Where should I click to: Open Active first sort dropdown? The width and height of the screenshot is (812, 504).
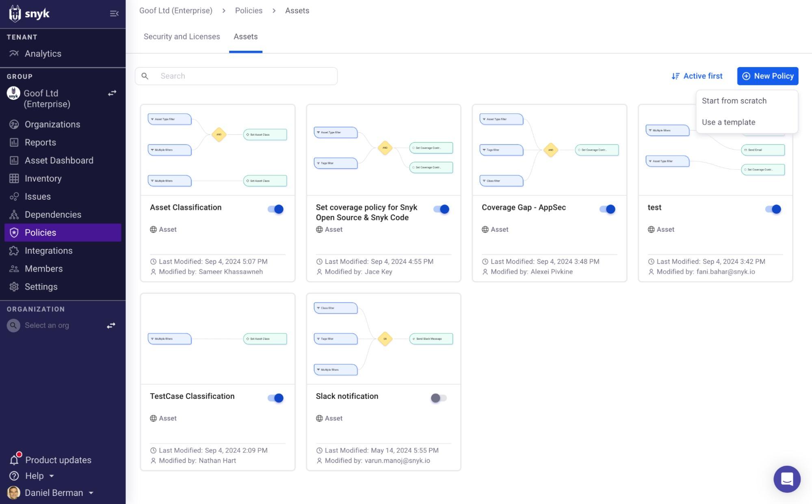697,76
